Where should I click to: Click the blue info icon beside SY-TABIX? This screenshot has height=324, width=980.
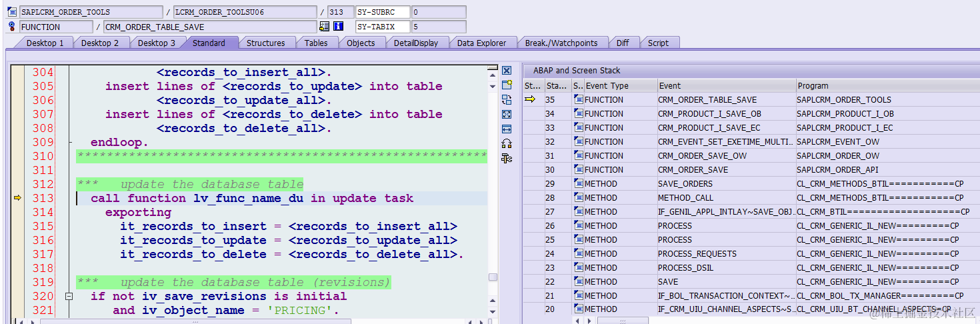coord(338,27)
